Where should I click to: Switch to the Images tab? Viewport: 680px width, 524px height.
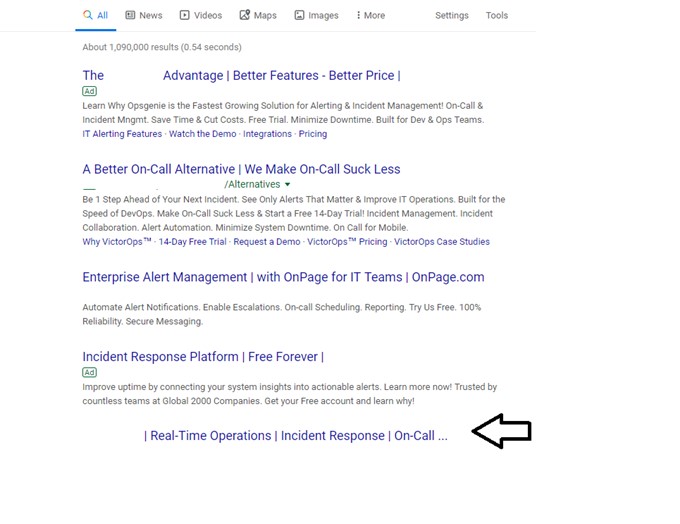(x=317, y=15)
